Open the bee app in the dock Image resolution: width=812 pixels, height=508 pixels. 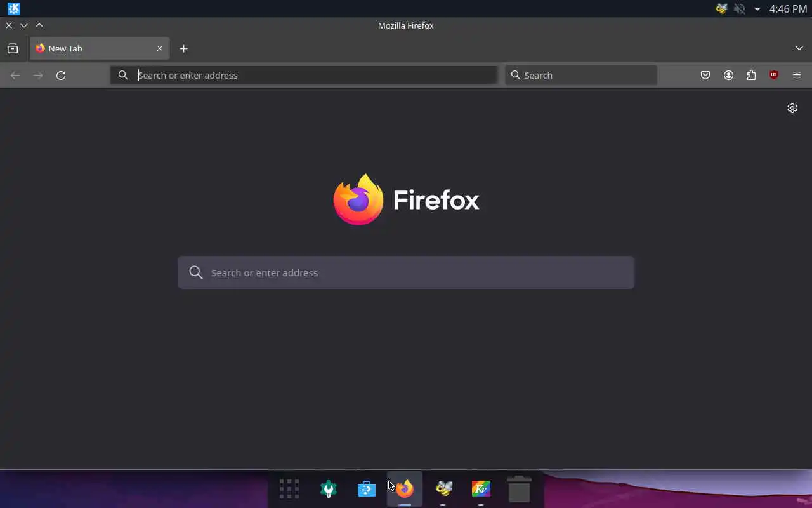[x=443, y=489]
